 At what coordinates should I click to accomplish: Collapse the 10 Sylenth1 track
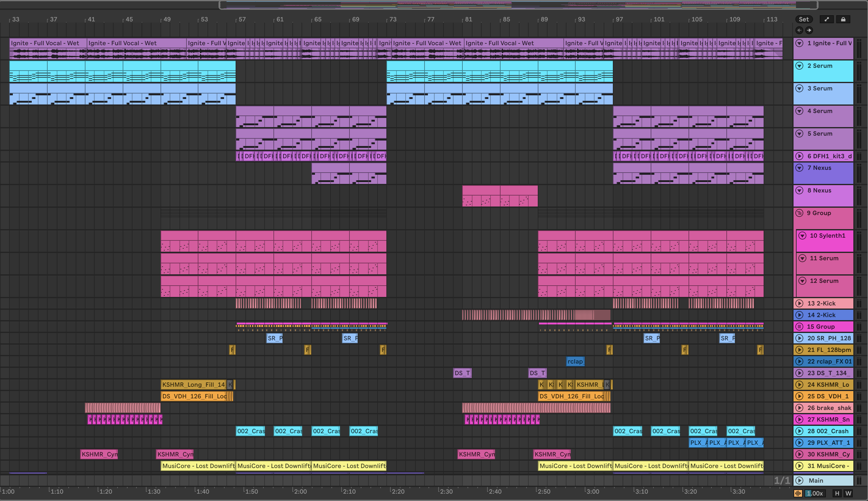[x=802, y=235]
